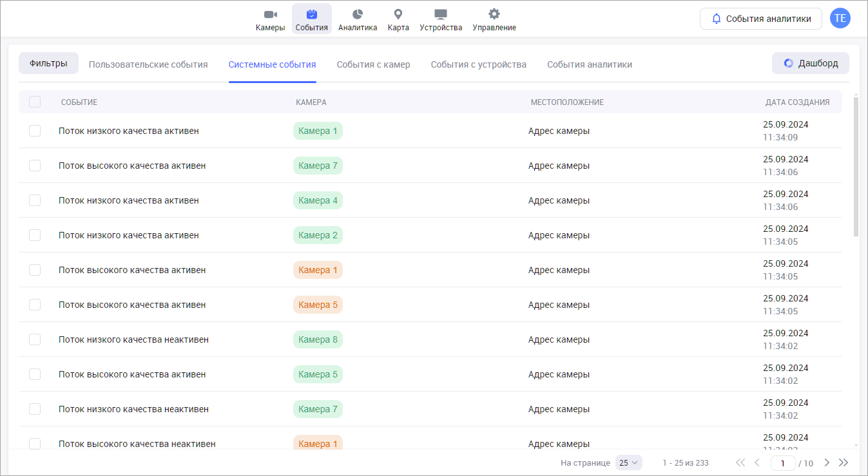Click the page number input field
The image size is (868, 476).
point(783,462)
